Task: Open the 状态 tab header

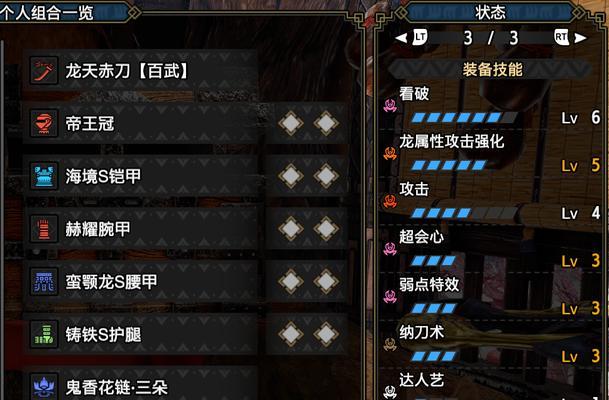Action: click(490, 13)
